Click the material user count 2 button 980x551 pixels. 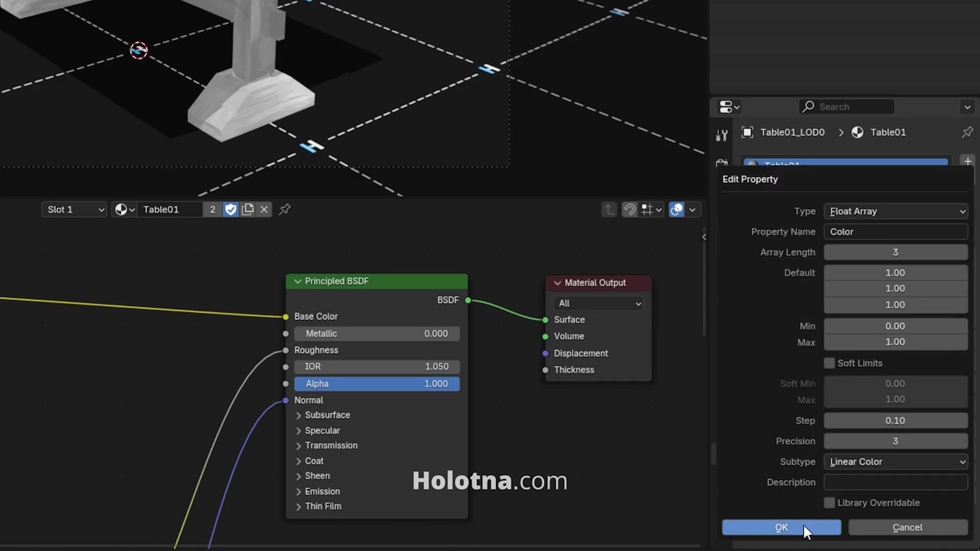(x=213, y=210)
